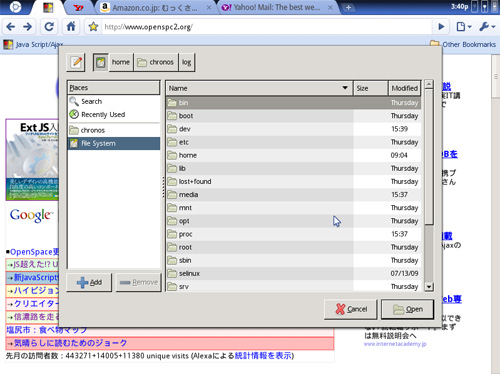
Task: Open the page menu icon
Action: pyautogui.click(x=463, y=27)
